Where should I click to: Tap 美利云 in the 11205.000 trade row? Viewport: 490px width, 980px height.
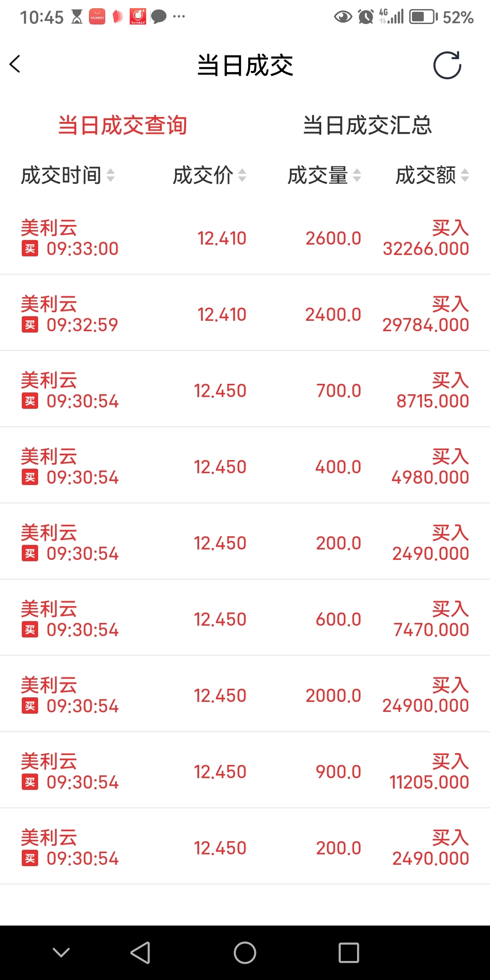[49, 761]
